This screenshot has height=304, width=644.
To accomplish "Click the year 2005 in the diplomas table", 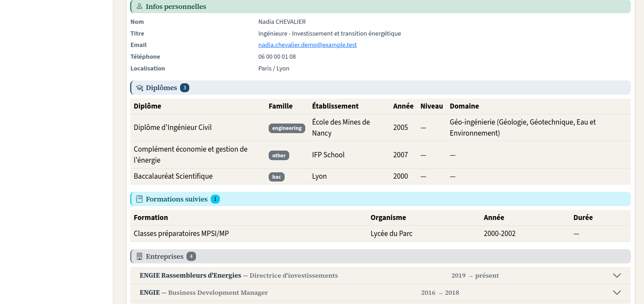I will tap(401, 127).
